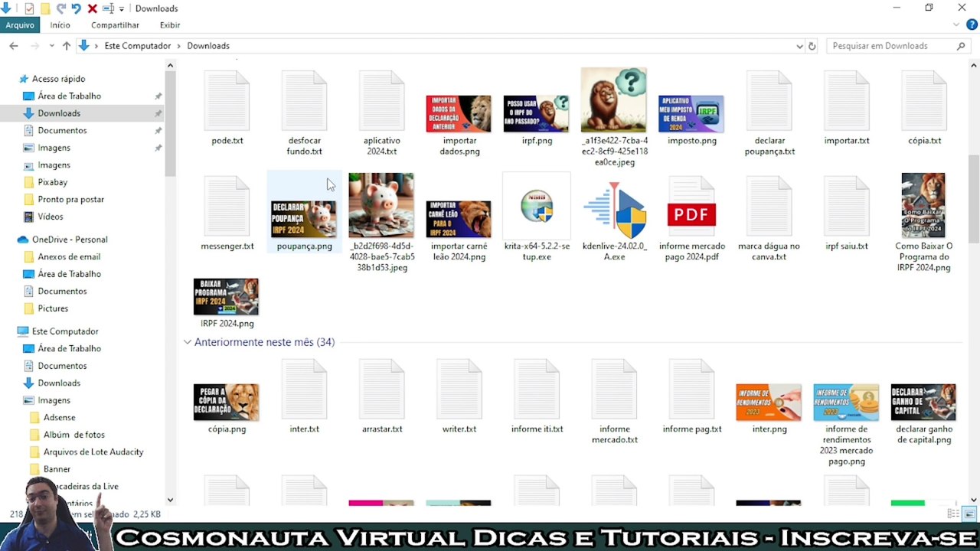Screen dimensions: 980x551
Task: Select the irpf saiu.txt file icon
Action: click(x=847, y=207)
